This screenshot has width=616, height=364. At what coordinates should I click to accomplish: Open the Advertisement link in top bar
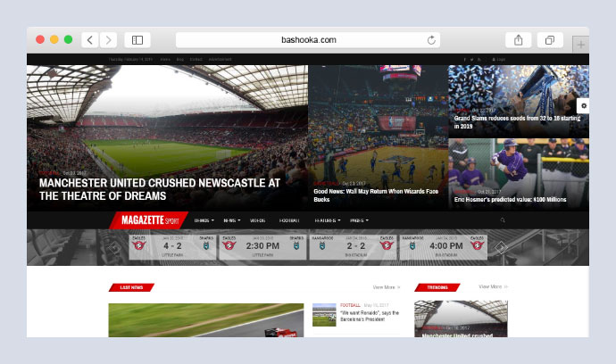pyautogui.click(x=220, y=59)
